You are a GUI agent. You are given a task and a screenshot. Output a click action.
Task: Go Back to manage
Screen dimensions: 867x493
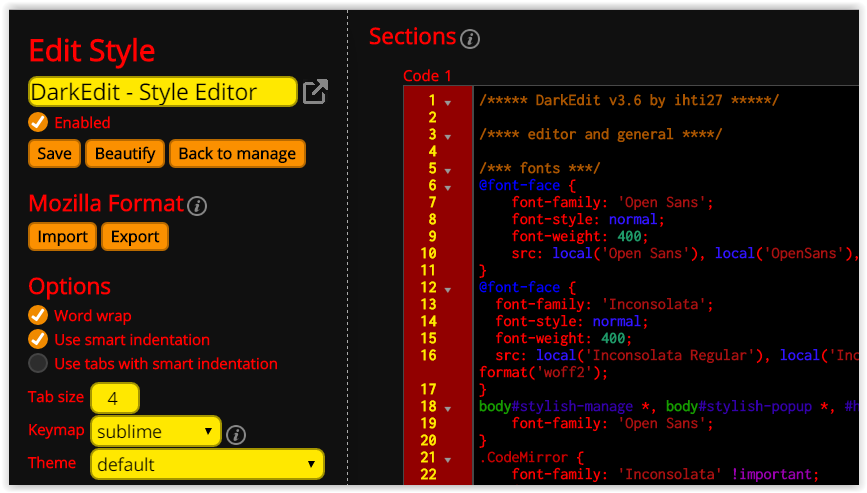pyautogui.click(x=237, y=153)
